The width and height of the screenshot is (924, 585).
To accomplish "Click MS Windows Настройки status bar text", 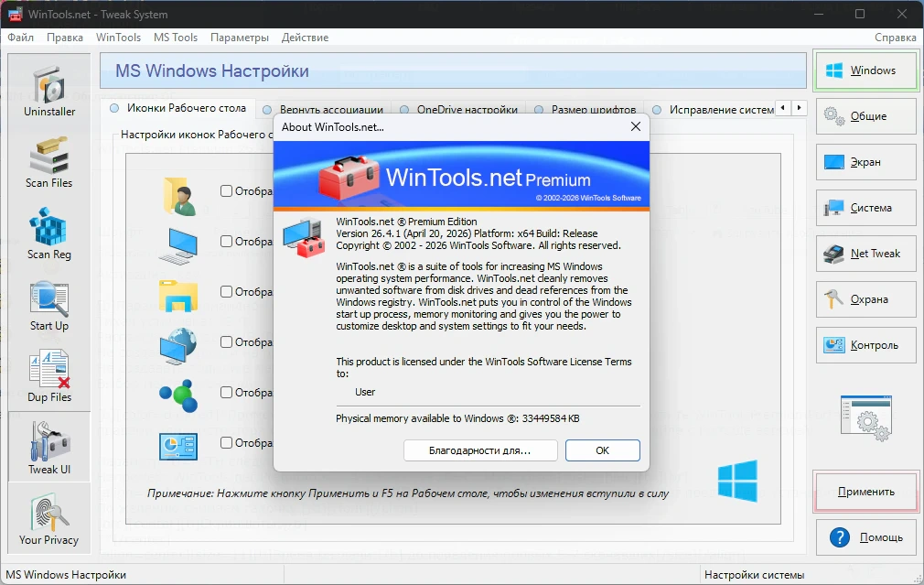I will (66, 574).
